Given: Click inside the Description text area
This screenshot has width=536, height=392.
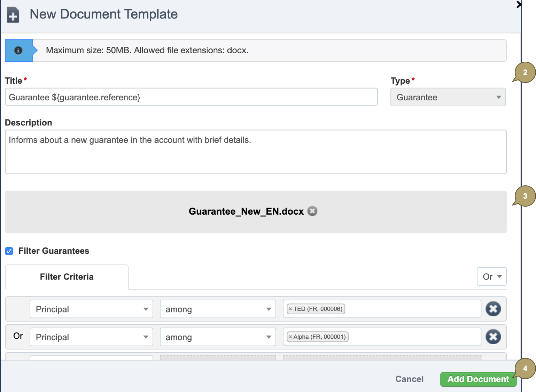Looking at the screenshot, I should pyautogui.click(x=256, y=152).
